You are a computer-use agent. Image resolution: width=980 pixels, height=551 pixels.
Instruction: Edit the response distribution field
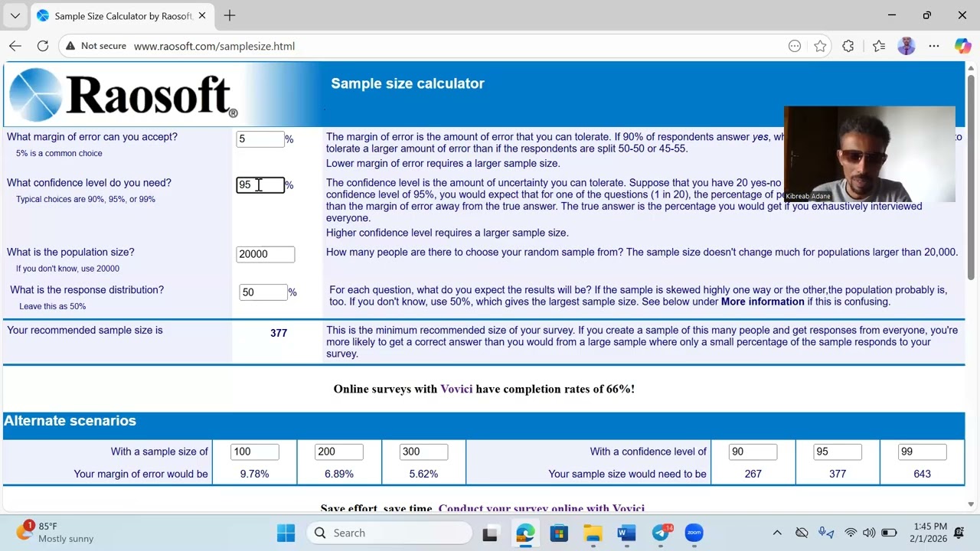pos(263,292)
